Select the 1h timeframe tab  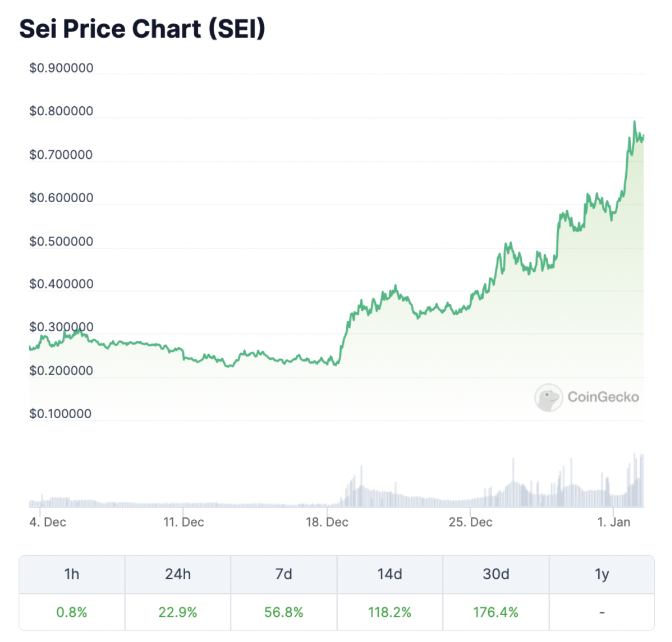(x=72, y=574)
